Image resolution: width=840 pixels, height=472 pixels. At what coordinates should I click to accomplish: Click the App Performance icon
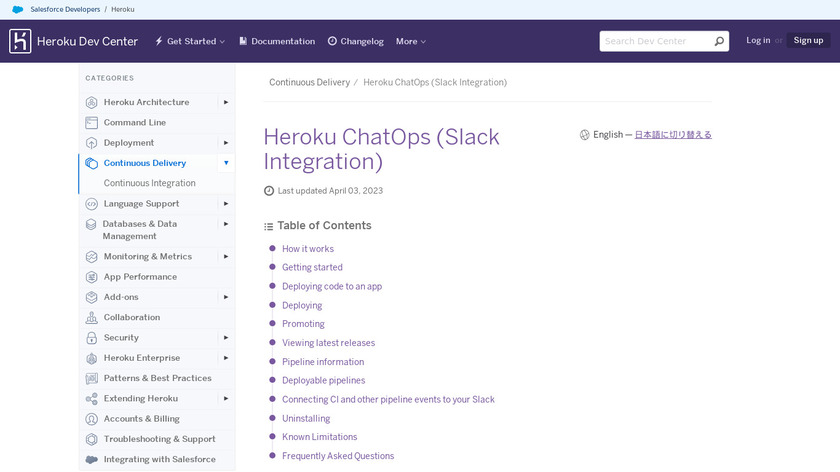coord(92,277)
